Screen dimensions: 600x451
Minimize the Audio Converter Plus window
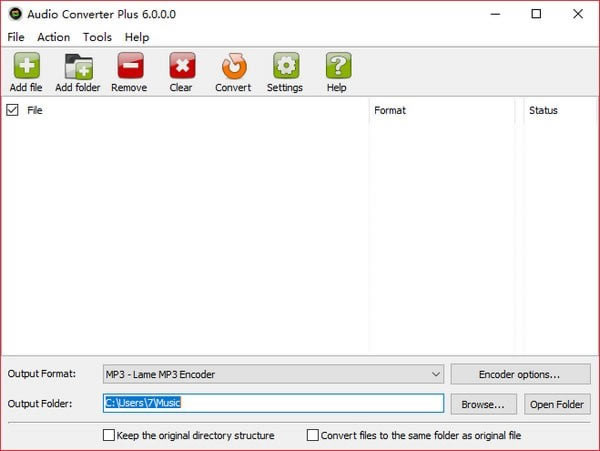point(496,14)
